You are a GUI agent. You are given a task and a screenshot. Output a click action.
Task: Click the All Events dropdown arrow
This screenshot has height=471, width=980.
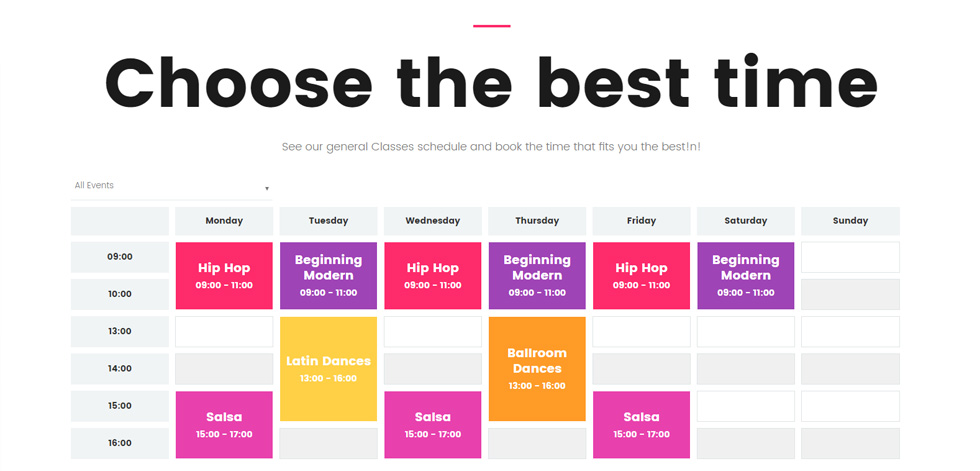(267, 188)
